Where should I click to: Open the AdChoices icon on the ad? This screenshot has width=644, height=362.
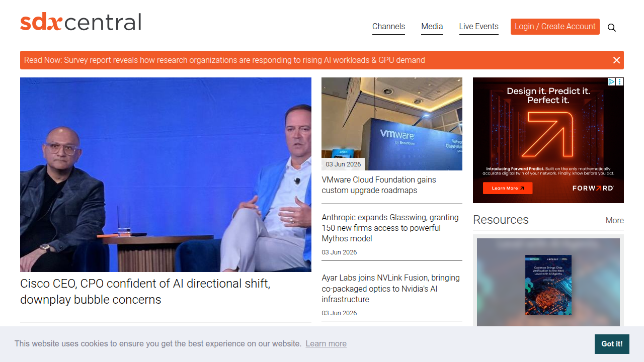(612, 81)
